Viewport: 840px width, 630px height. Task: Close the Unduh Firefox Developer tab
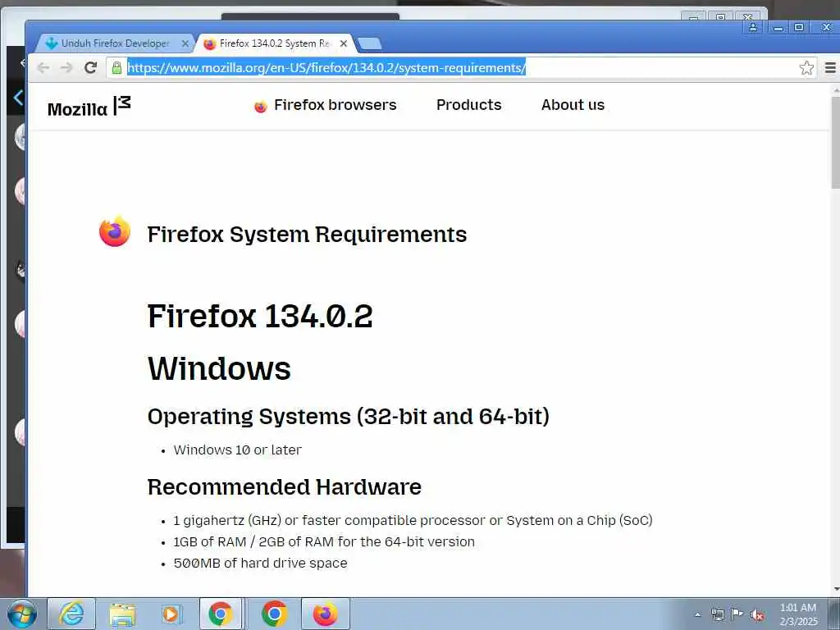tap(185, 43)
